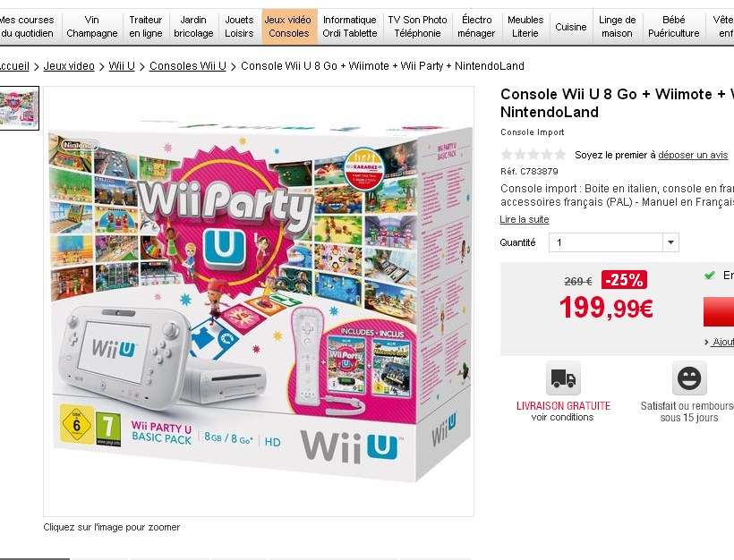The image size is (734, 560).
Task: Open the Jouets Loisirs menu
Action: coord(239,27)
